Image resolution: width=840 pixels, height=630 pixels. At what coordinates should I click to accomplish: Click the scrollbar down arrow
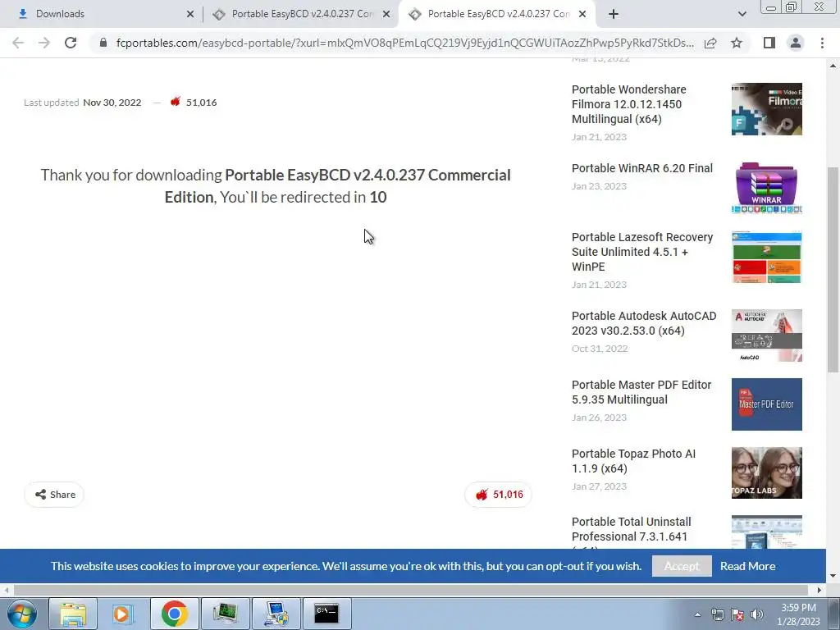[x=833, y=577]
